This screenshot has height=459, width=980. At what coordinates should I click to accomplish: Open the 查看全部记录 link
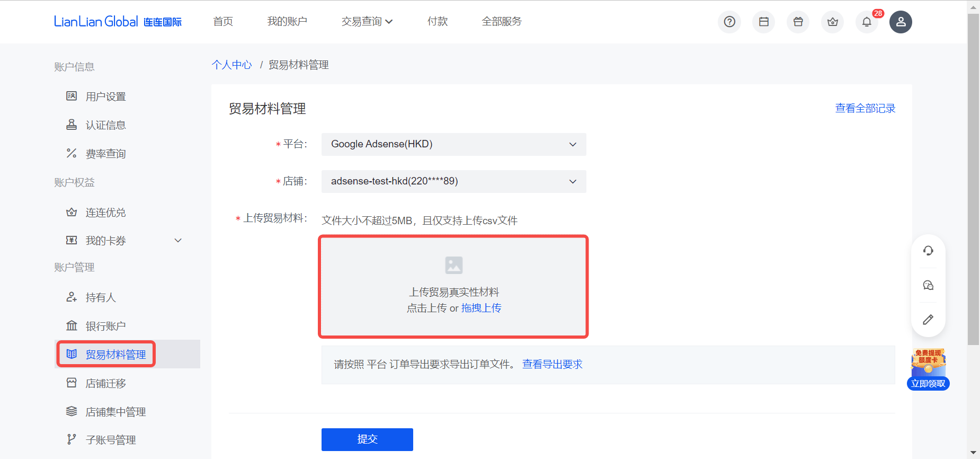point(865,108)
